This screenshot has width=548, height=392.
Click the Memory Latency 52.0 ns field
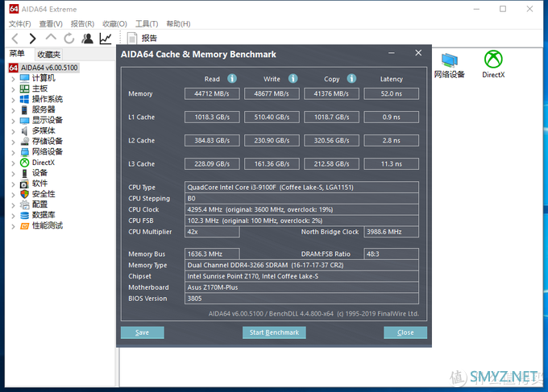(x=391, y=93)
